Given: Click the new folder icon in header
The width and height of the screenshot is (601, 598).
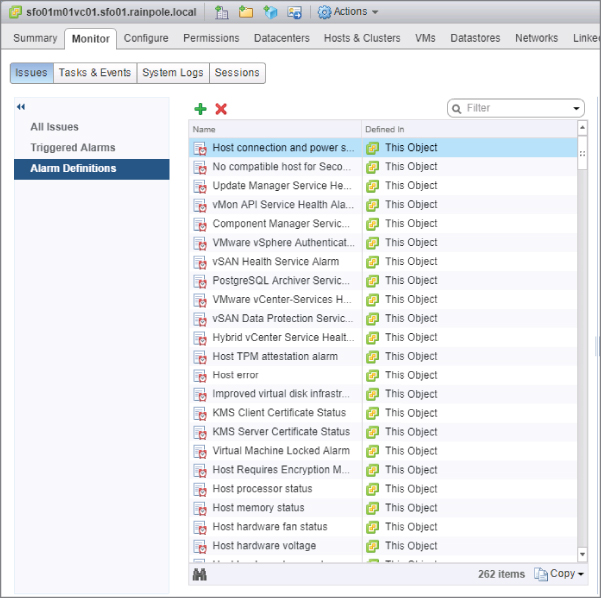Looking at the screenshot, I should tap(246, 12).
